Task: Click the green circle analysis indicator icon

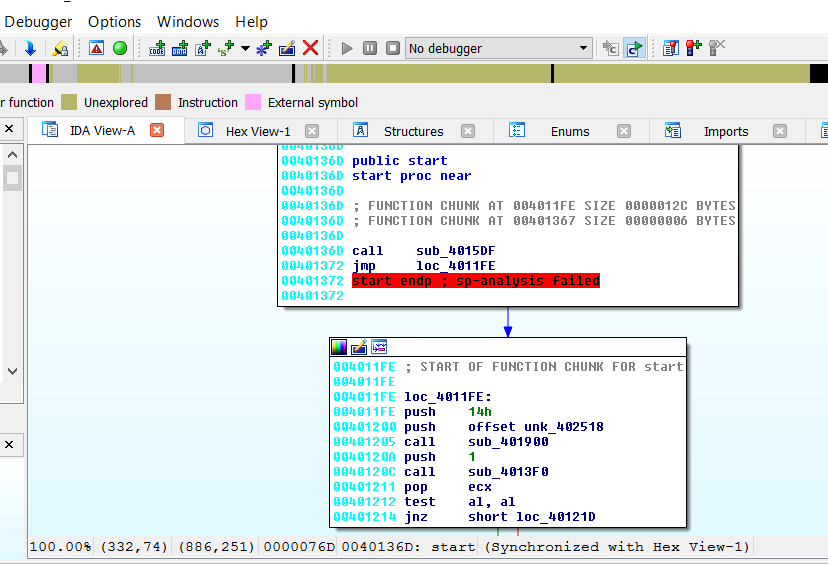Action: 120,48
